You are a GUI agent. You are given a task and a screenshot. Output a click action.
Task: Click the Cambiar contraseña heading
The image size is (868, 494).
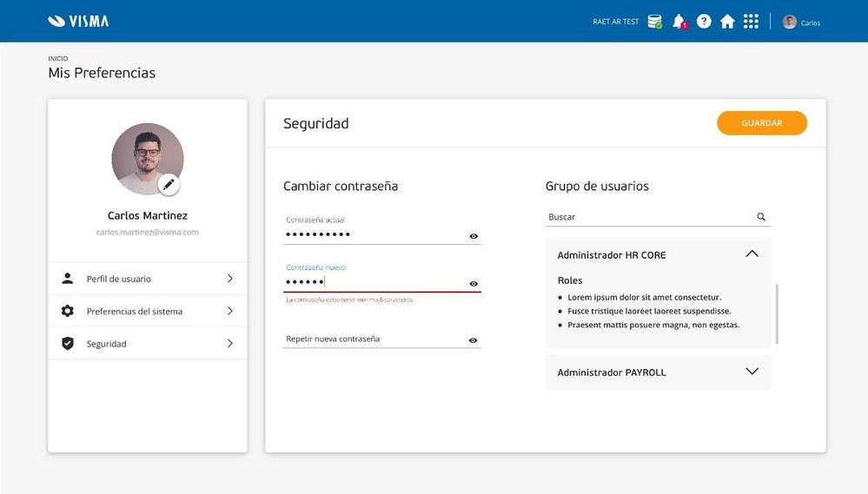coord(341,186)
